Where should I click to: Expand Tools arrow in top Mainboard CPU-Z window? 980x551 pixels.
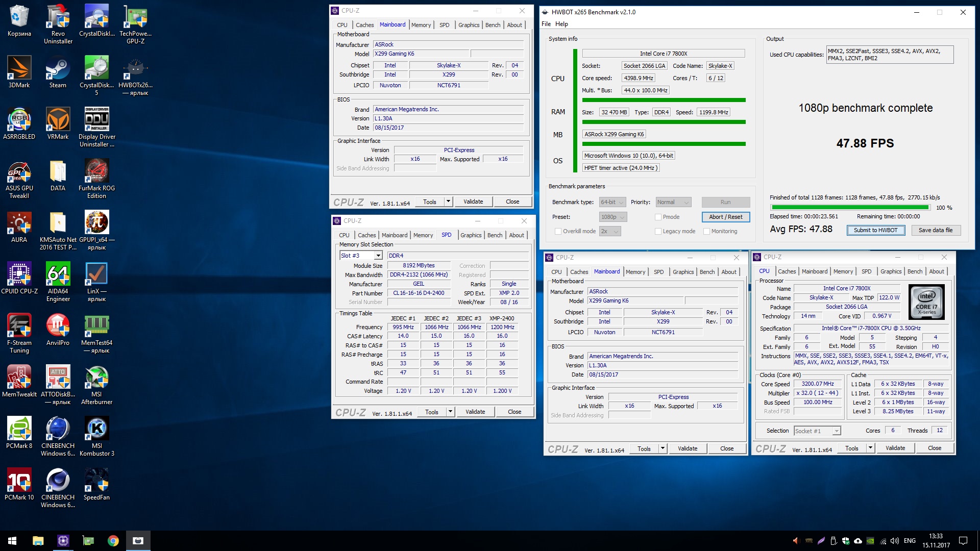point(448,202)
